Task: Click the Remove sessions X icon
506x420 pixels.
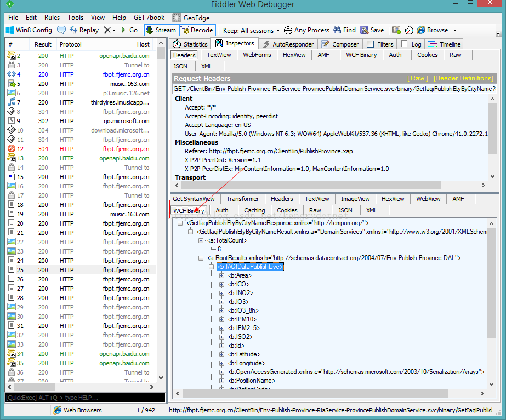Action: pyautogui.click(x=107, y=30)
